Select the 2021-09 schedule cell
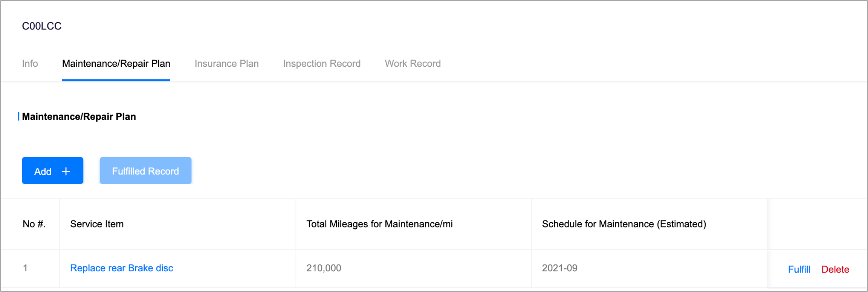This screenshot has height=292, width=868. click(559, 268)
